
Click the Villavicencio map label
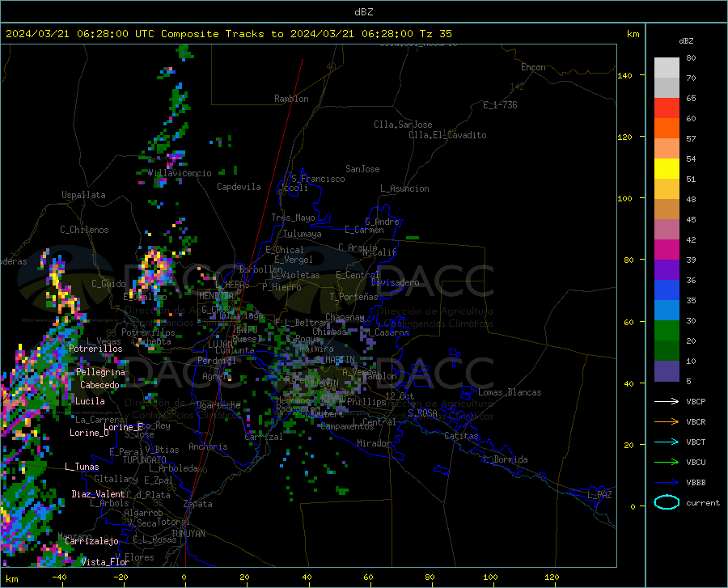tap(180, 173)
